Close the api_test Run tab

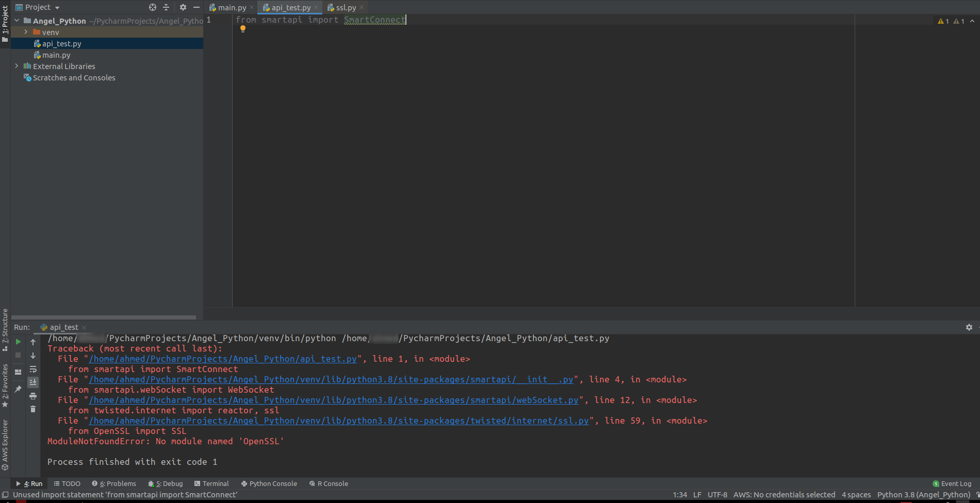84,328
